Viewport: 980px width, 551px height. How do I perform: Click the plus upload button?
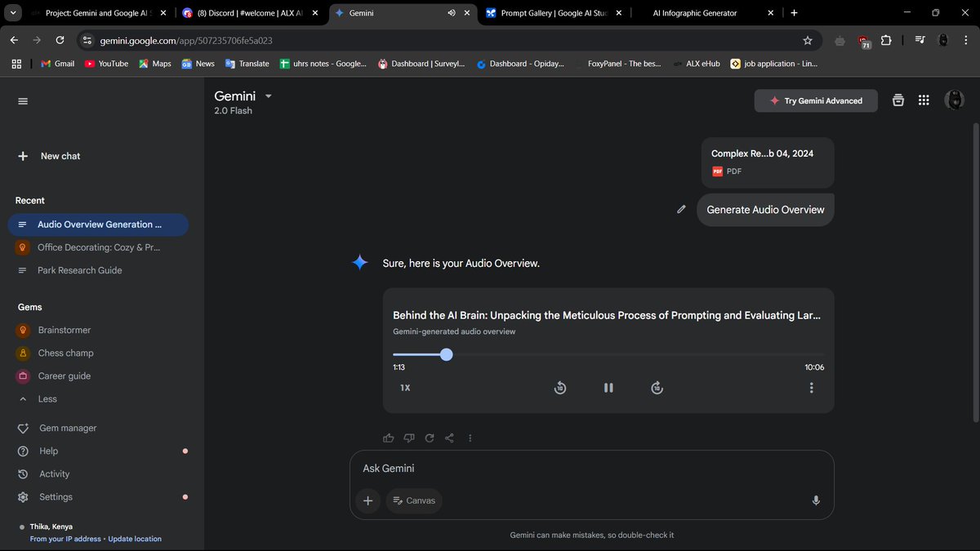[368, 500]
